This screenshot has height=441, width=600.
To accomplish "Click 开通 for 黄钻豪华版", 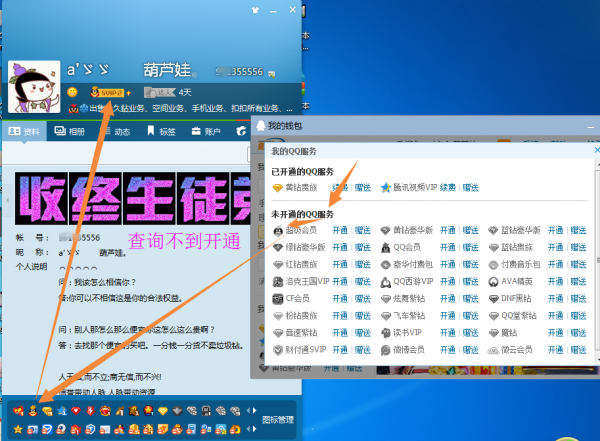I will pyautogui.click(x=448, y=230).
